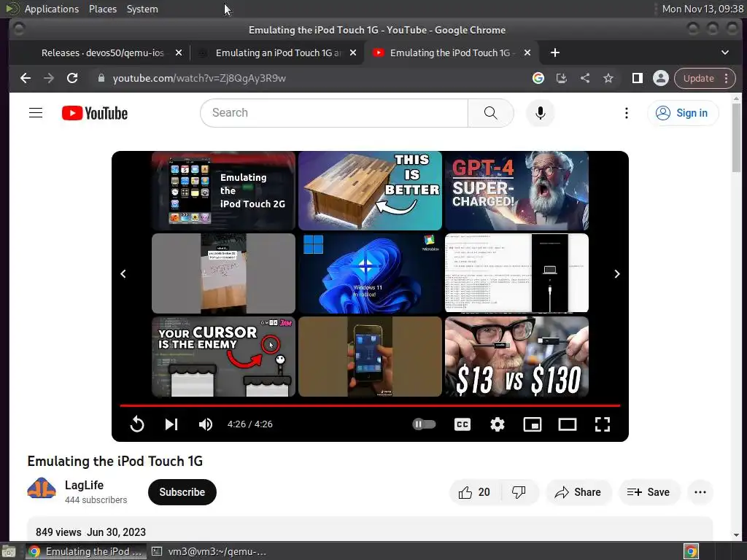Open more actions three-dot menu
Image resolution: width=747 pixels, height=560 pixels.
click(x=700, y=492)
